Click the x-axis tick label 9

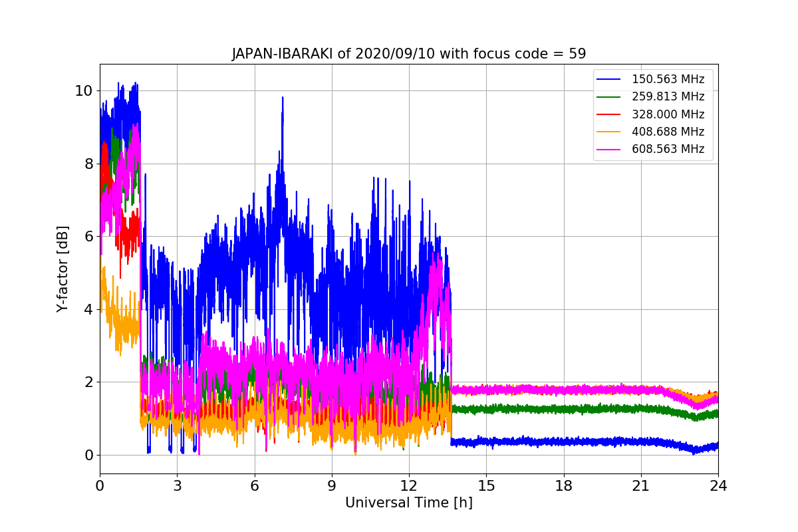coord(332,485)
